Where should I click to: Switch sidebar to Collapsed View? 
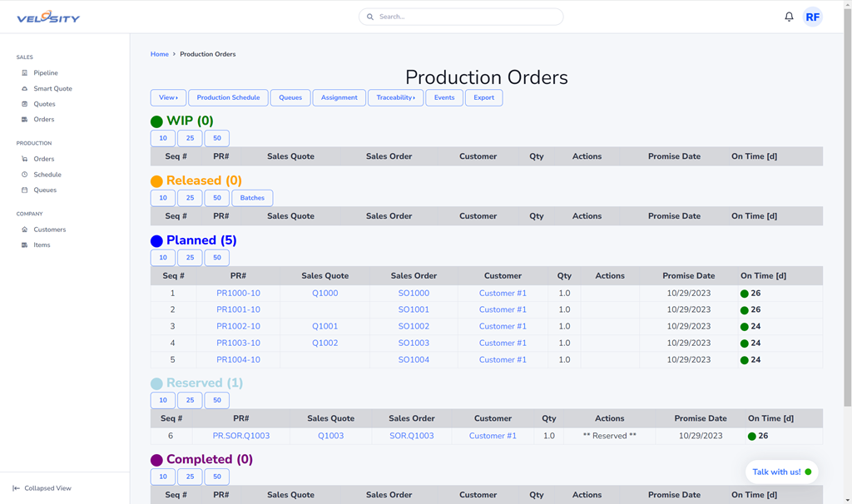tap(47, 488)
